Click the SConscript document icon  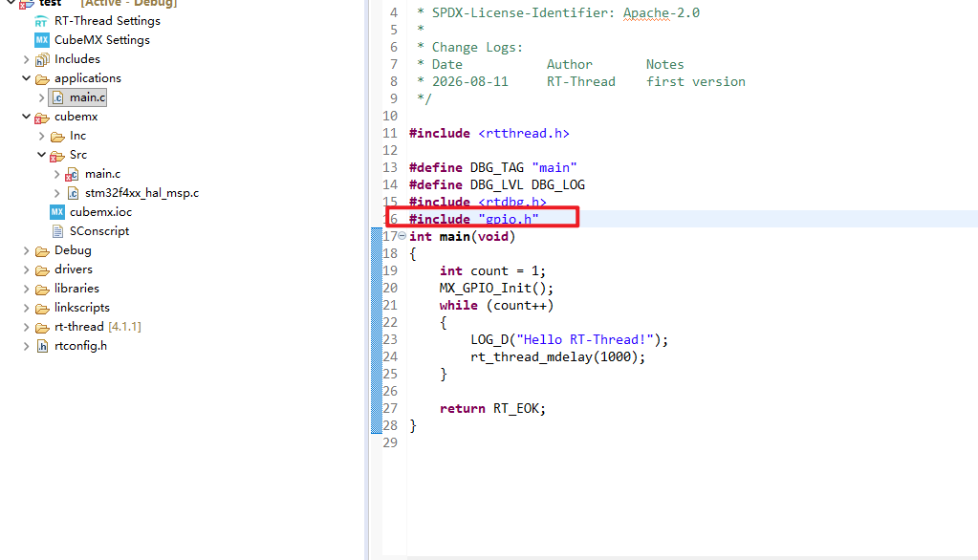pos(57,231)
